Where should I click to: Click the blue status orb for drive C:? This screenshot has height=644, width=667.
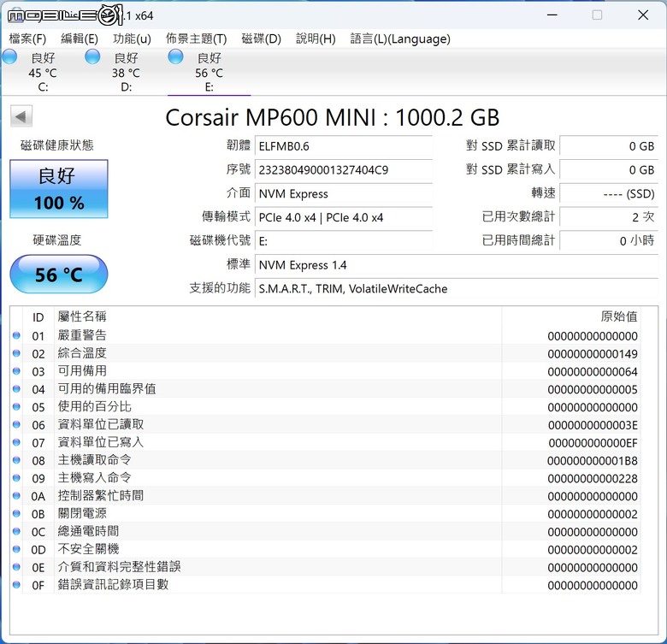tap(9, 56)
